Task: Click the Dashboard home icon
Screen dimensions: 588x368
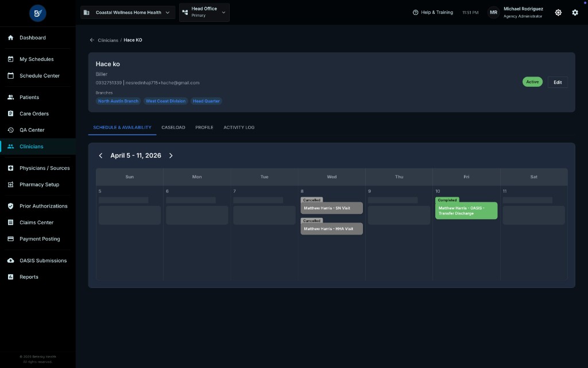Action: coord(10,37)
